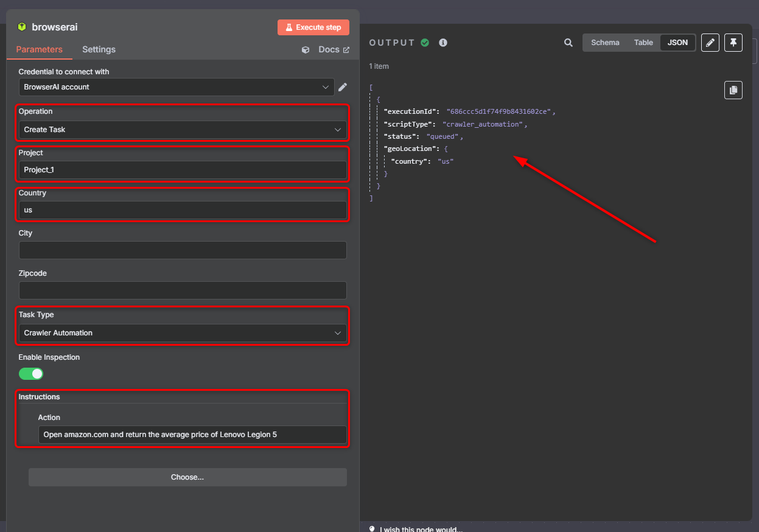Screen dimensions: 759x532
Task: Click the Project field containing Project_1
Action: click(183, 170)
